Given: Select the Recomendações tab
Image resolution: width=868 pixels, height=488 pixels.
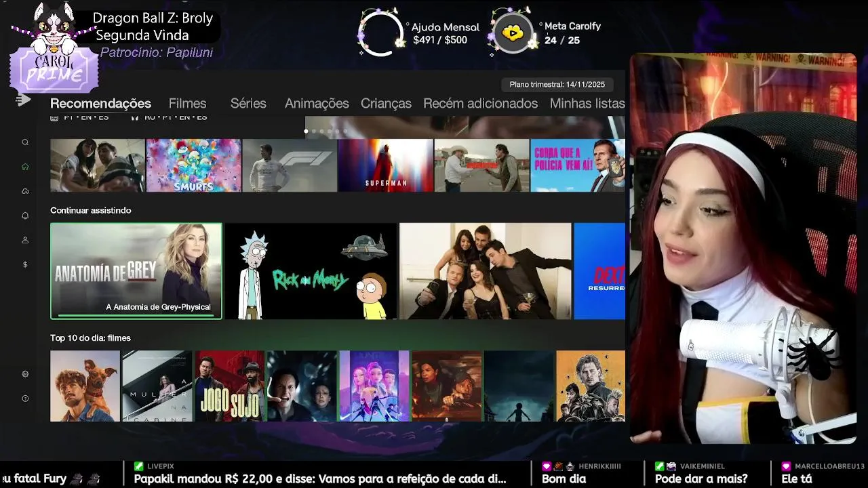Looking at the screenshot, I should point(100,104).
